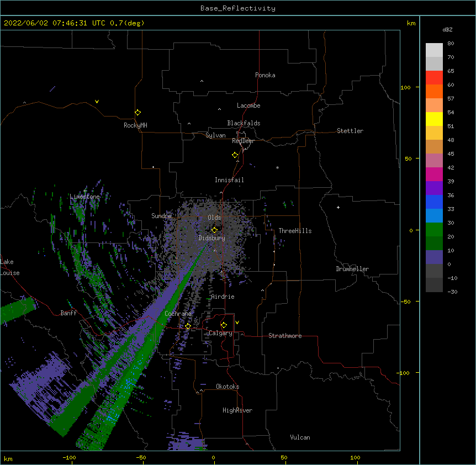Click the yellow diamond marker near Cochrane
The image size is (476, 465).
[x=188, y=326]
